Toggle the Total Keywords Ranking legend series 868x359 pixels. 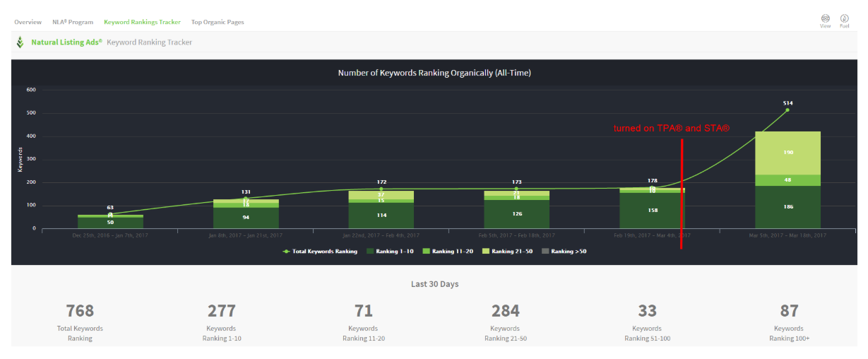pyautogui.click(x=319, y=251)
